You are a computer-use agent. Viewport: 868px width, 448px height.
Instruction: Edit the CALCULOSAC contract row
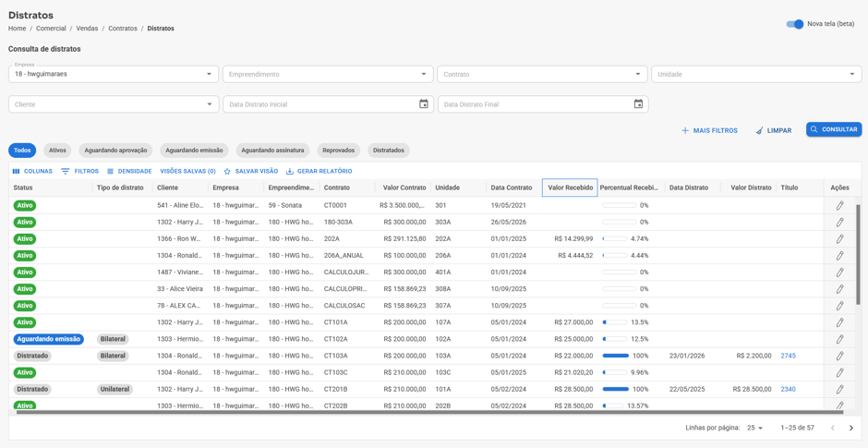click(x=839, y=306)
